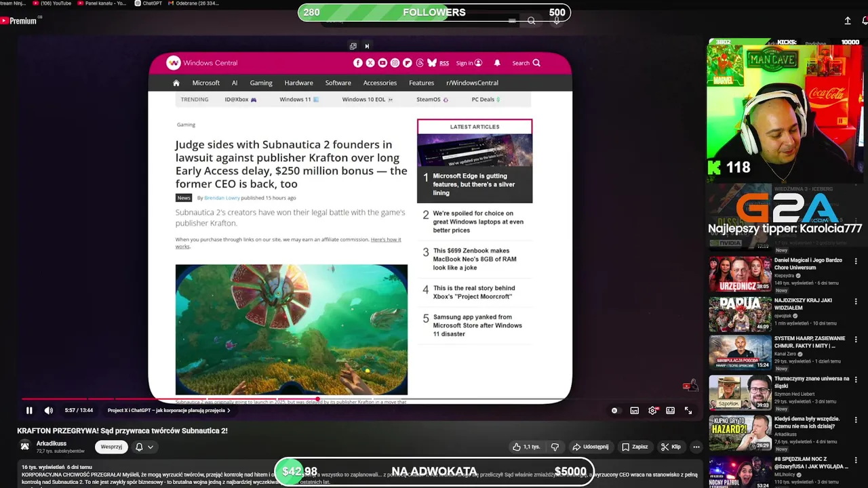Open the chapter title 'Project X i ChatGPT'
This screenshot has height=488, width=868.
click(x=169, y=410)
